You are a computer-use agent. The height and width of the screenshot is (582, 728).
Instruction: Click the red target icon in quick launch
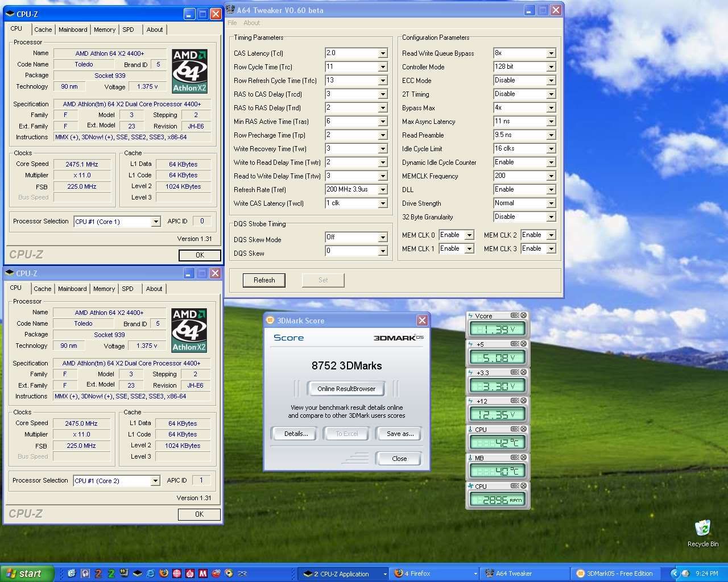pos(177,573)
